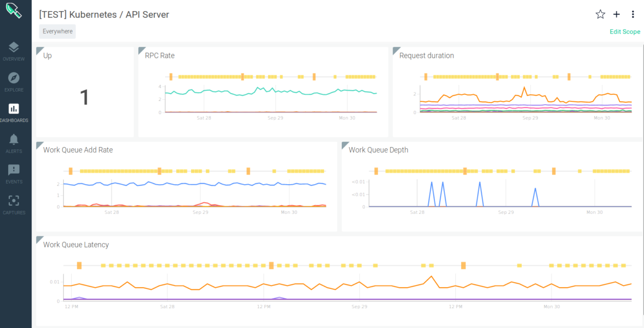The height and width of the screenshot is (328, 644).
Task: Click "Sat 28" label under Work Queue Depth chart
Action: tap(417, 212)
